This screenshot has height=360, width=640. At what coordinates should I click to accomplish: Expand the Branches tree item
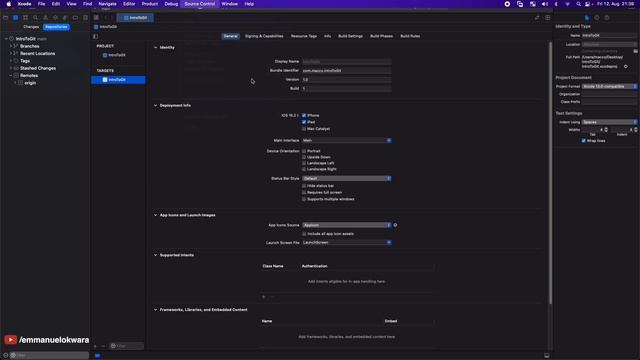coord(11,46)
